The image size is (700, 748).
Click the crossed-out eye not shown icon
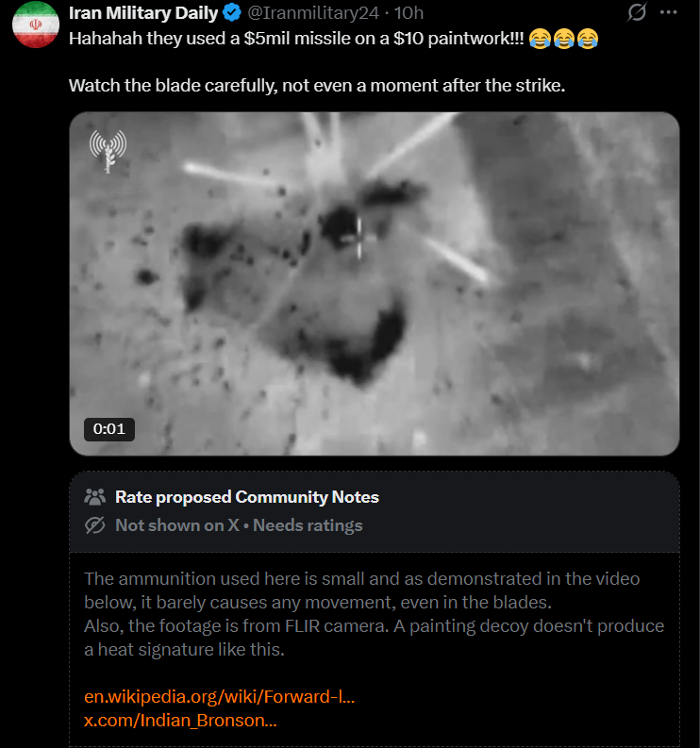pyautogui.click(x=95, y=525)
